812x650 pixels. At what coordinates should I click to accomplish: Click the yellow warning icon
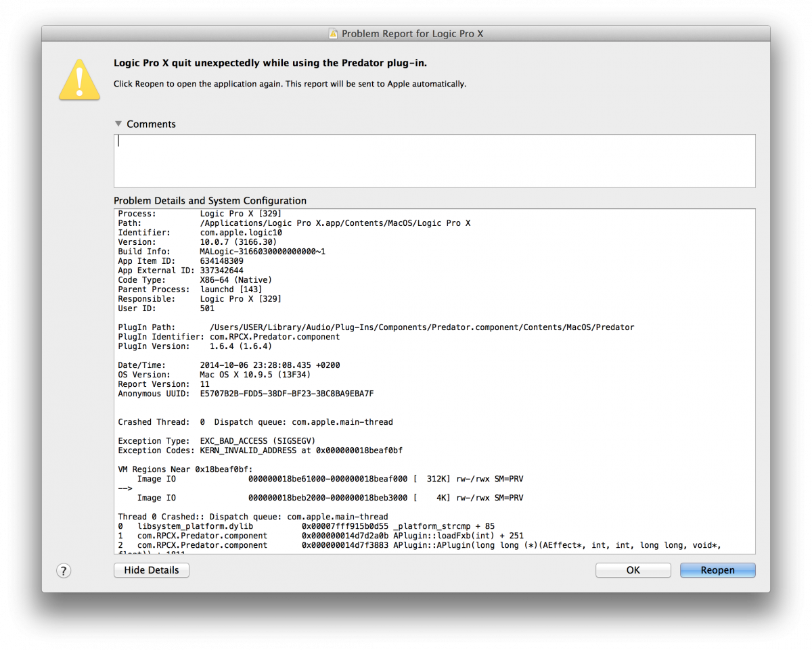(80, 78)
